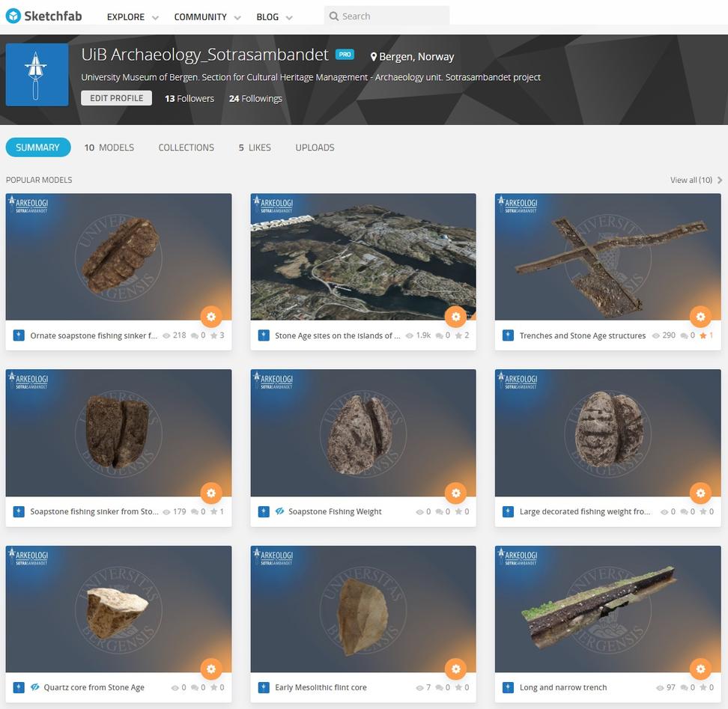Screen dimensions: 728x709
Task: Click the Sketchfab logo icon
Action: click(13, 15)
